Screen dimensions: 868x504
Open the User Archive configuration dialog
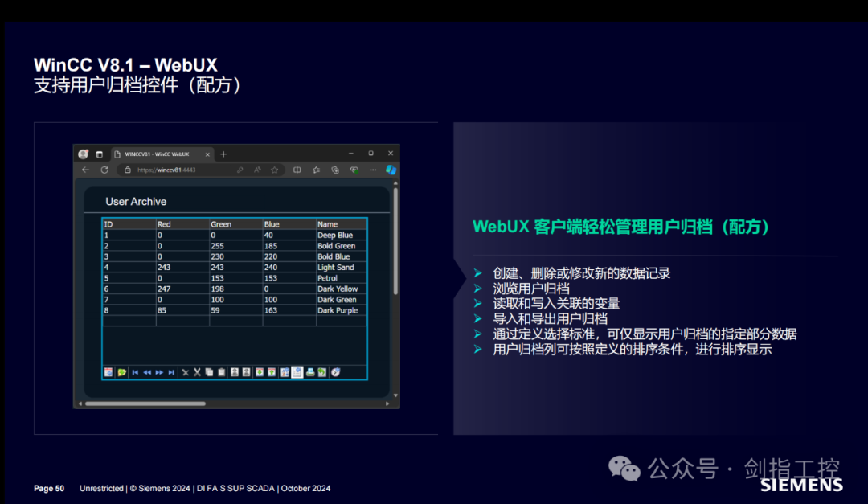[x=109, y=372]
